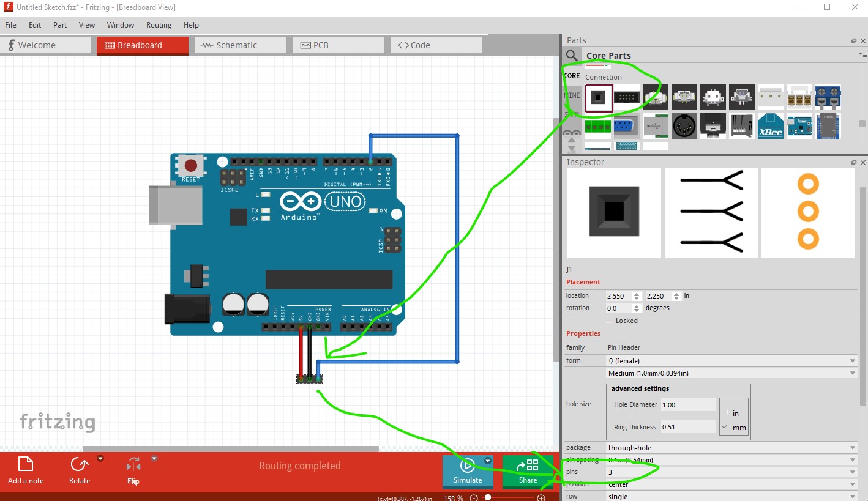Image resolution: width=868 pixels, height=501 pixels.
Task: Select the dark wireless module board part
Action: tap(828, 126)
